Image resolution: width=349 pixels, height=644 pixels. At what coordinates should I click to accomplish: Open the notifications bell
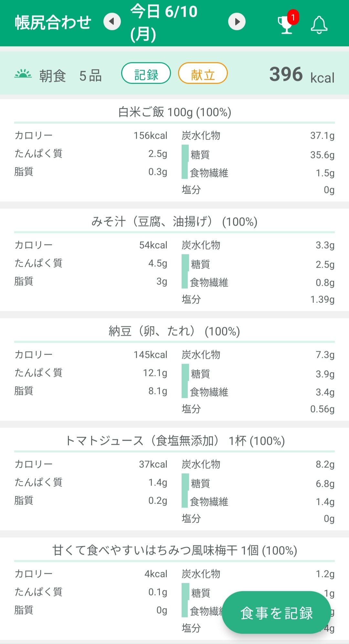[319, 25]
